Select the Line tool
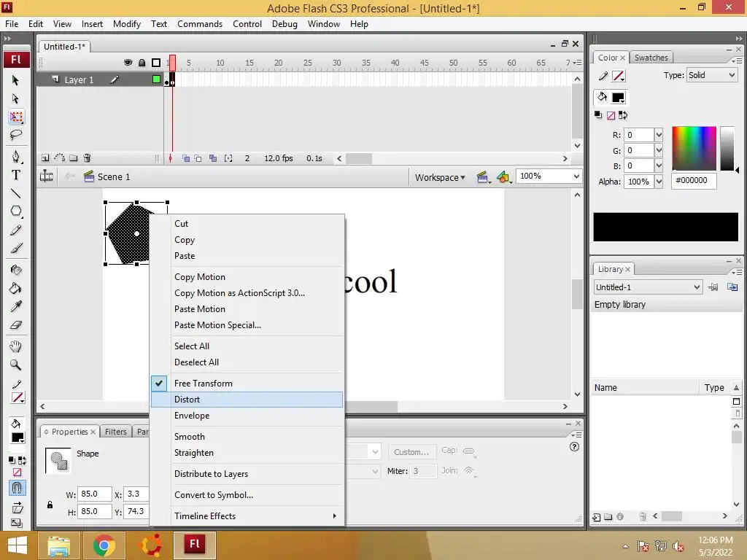 click(x=16, y=193)
